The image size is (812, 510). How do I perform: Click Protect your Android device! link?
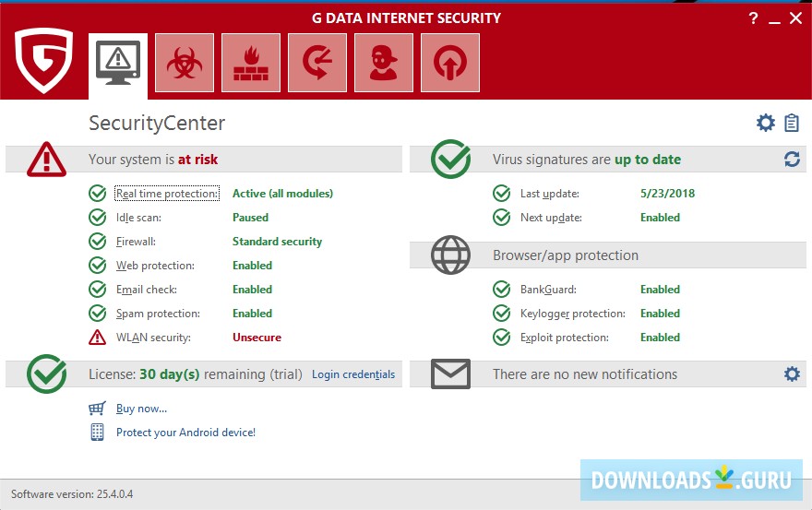click(x=185, y=433)
